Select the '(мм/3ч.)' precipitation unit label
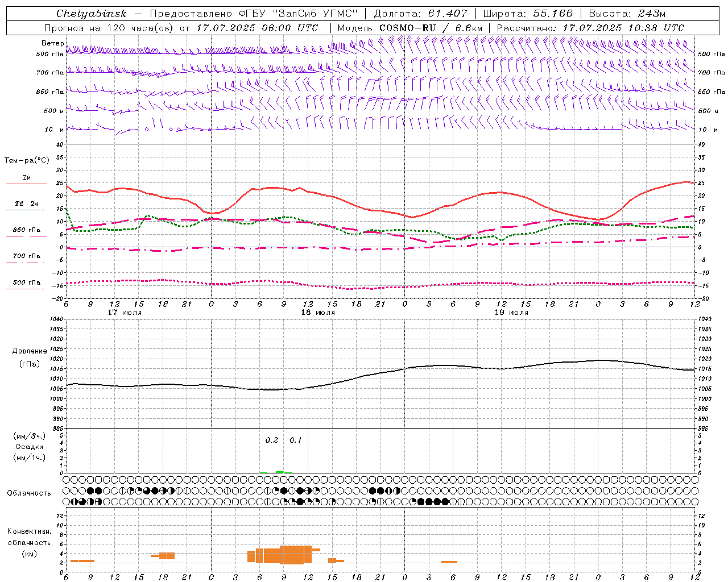 pyautogui.click(x=29, y=436)
